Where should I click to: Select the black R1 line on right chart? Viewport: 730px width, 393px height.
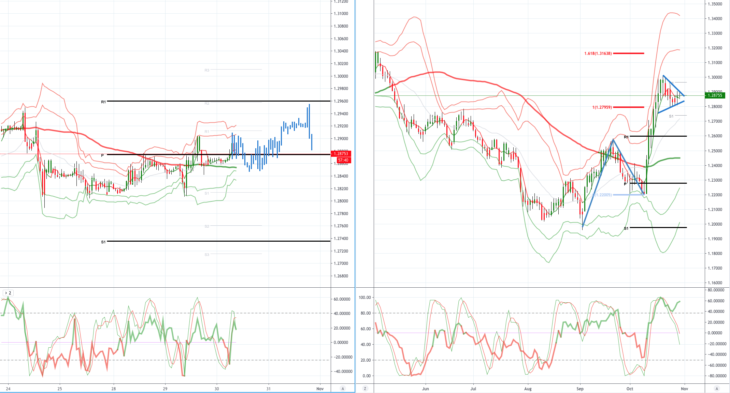(x=658, y=136)
